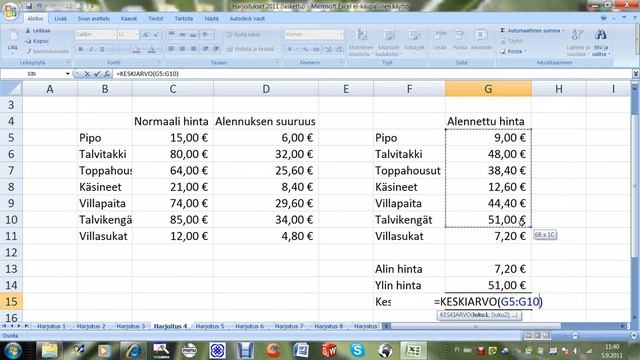Image resolution: width=640 pixels, height=360 pixels.
Task: Switch to sheet Harjoitus 2
Action: (91, 326)
